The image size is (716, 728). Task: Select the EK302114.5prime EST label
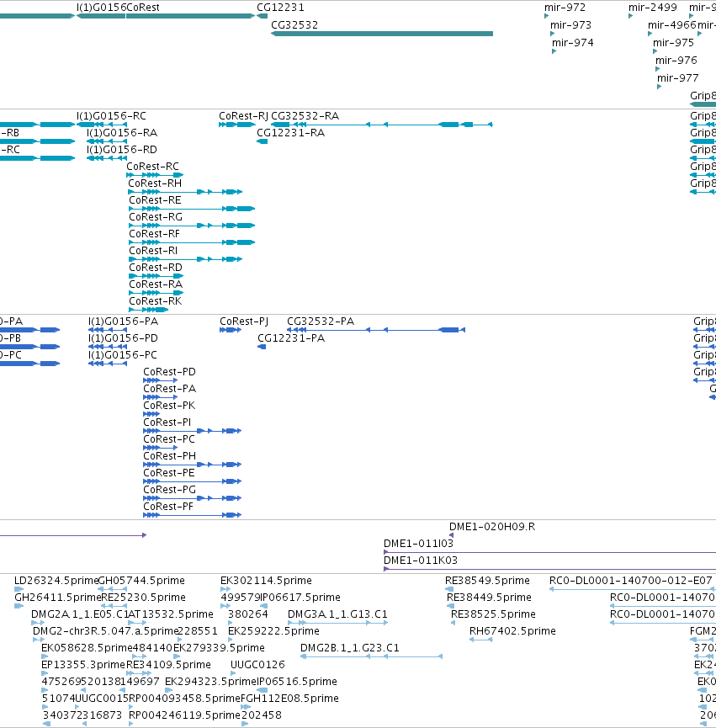(266, 581)
